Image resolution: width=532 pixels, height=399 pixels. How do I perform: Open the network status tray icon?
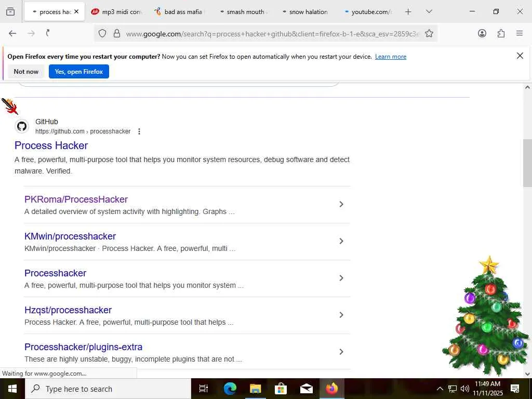pos(453,389)
